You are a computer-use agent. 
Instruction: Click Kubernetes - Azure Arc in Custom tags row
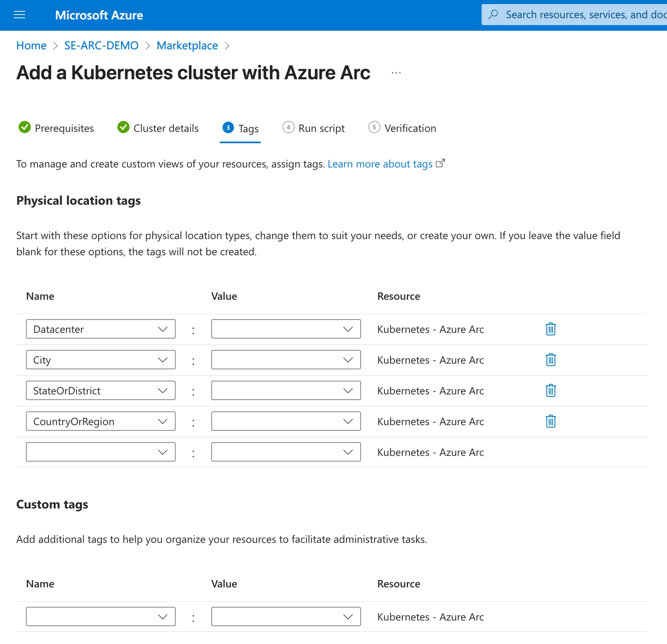click(431, 617)
